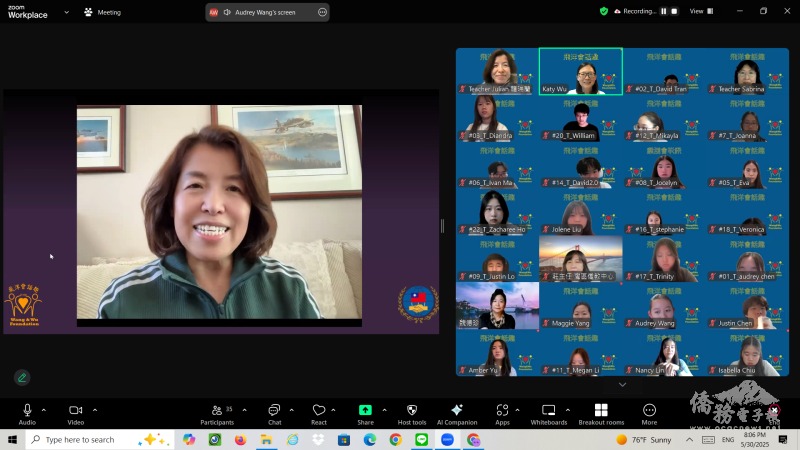Image resolution: width=800 pixels, height=450 pixels.
Task: Open the More menu in toolbar
Action: click(x=649, y=411)
